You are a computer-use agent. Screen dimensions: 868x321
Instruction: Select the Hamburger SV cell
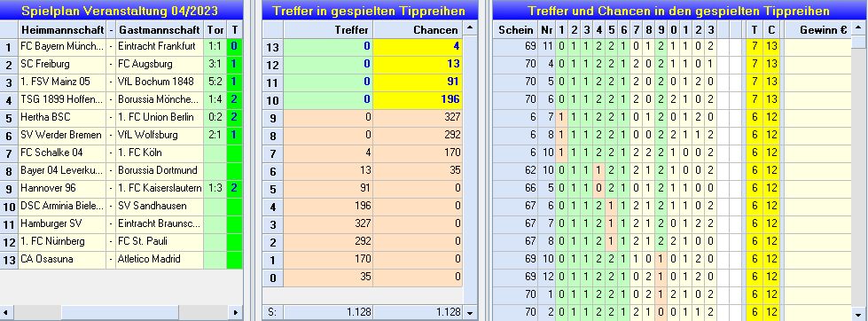62,224
